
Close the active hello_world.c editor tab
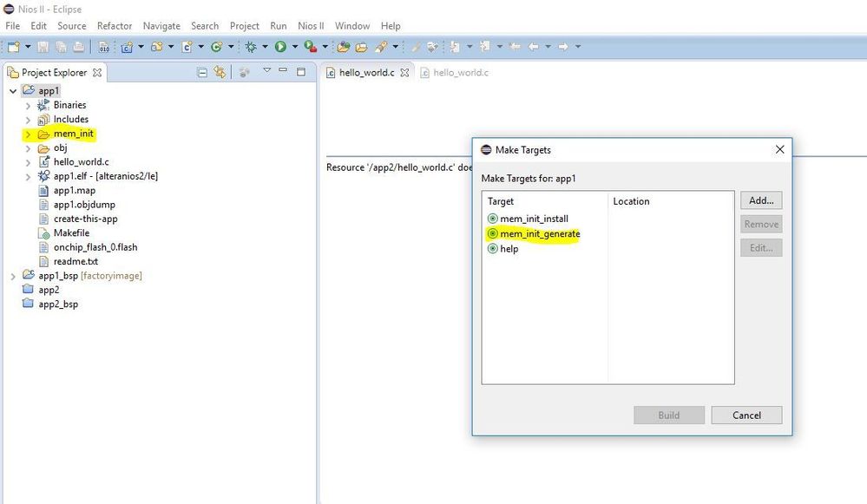click(404, 72)
